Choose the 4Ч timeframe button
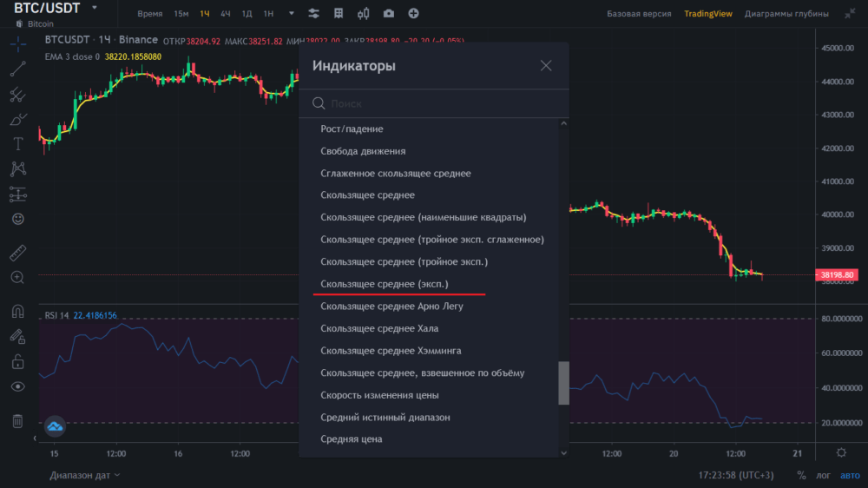Image resolution: width=868 pixels, height=488 pixels. pos(225,14)
